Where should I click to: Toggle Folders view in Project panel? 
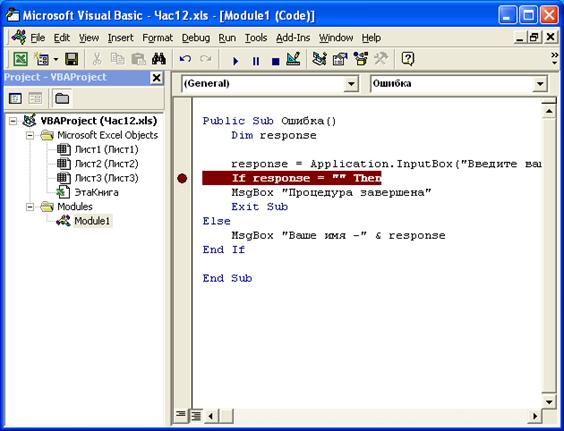point(62,98)
